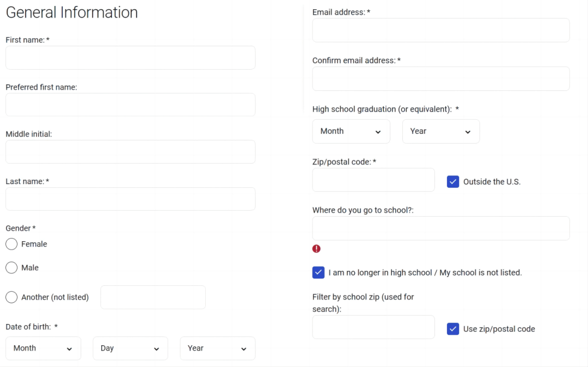This screenshot has width=588, height=367.
Task: Open the high school graduation Month dropdown
Action: [x=351, y=131]
